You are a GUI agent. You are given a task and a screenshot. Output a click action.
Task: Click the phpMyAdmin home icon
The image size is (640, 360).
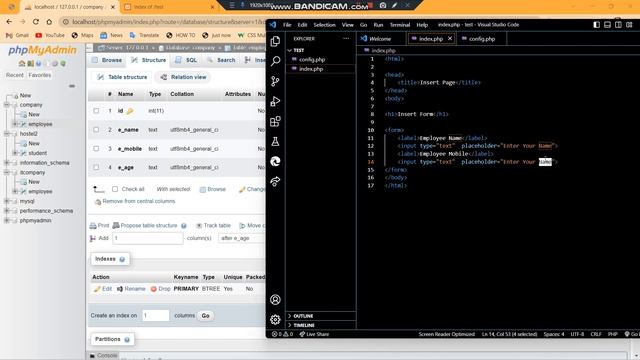(x=22, y=64)
